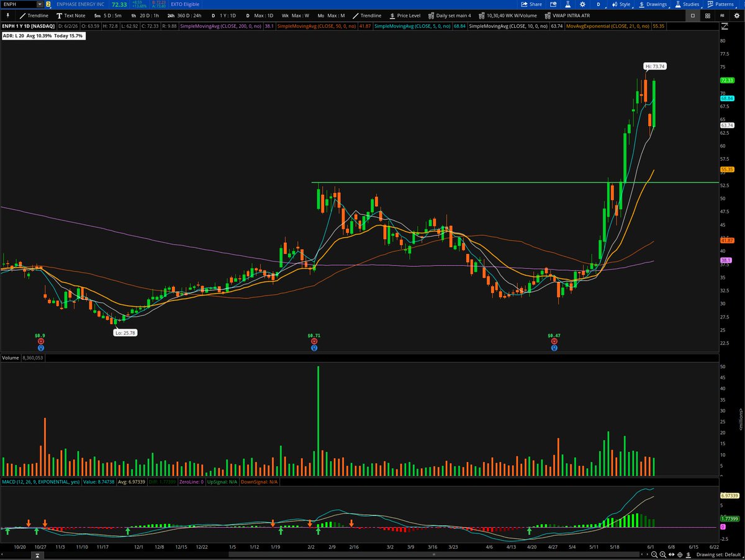Click the zoom out magnifier icon
This screenshot has width=745, height=560.
point(654,554)
